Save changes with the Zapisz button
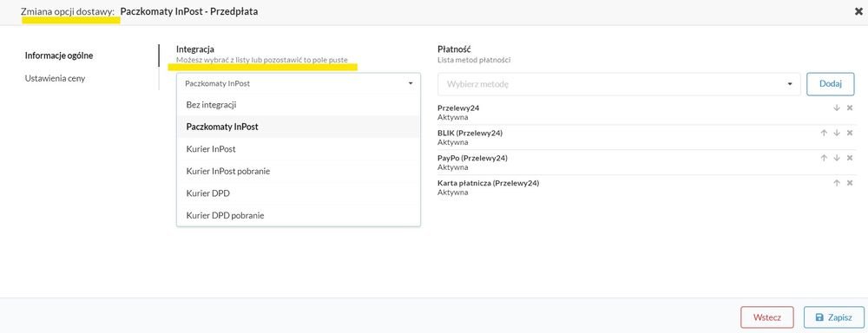The image size is (868, 333). pos(833,317)
